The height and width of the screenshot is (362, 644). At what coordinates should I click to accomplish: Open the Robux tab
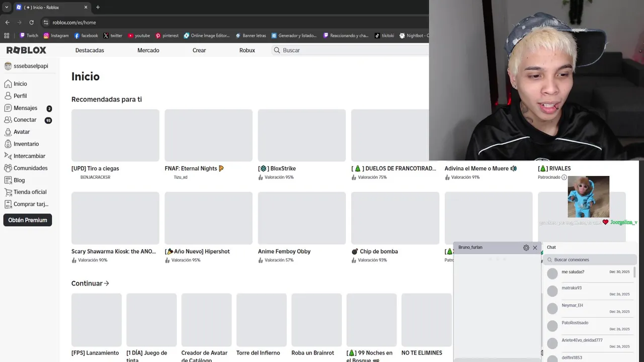[247, 50]
